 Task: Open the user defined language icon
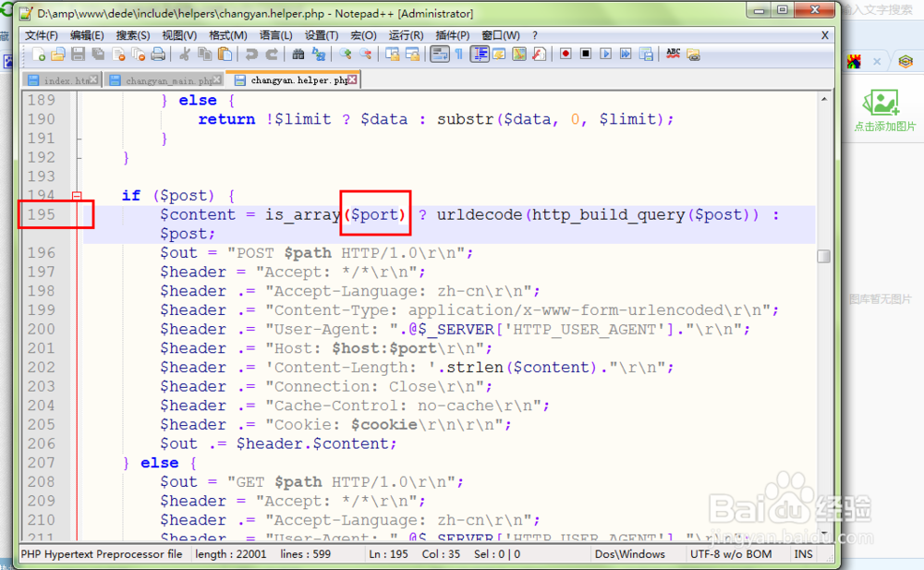(499, 55)
